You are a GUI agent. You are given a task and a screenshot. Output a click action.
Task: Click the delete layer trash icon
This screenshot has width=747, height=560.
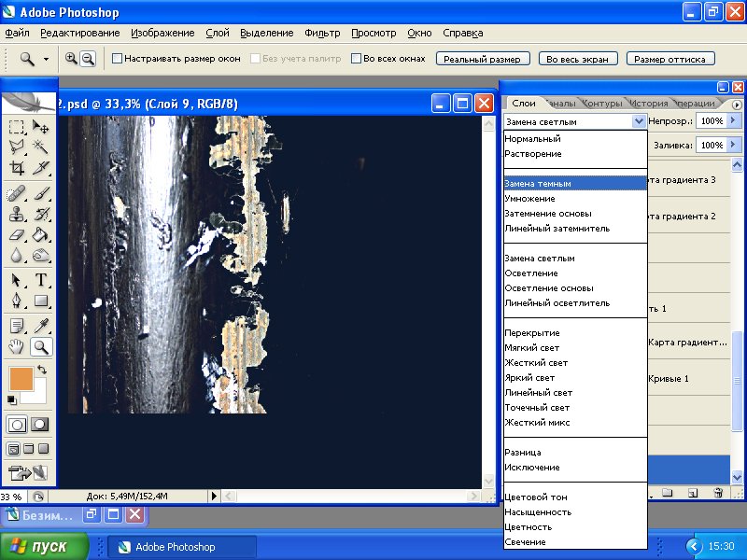click(x=718, y=492)
